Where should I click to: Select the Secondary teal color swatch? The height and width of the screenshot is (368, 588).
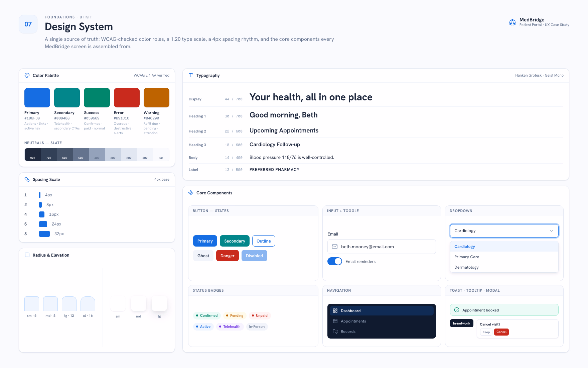[x=67, y=98]
